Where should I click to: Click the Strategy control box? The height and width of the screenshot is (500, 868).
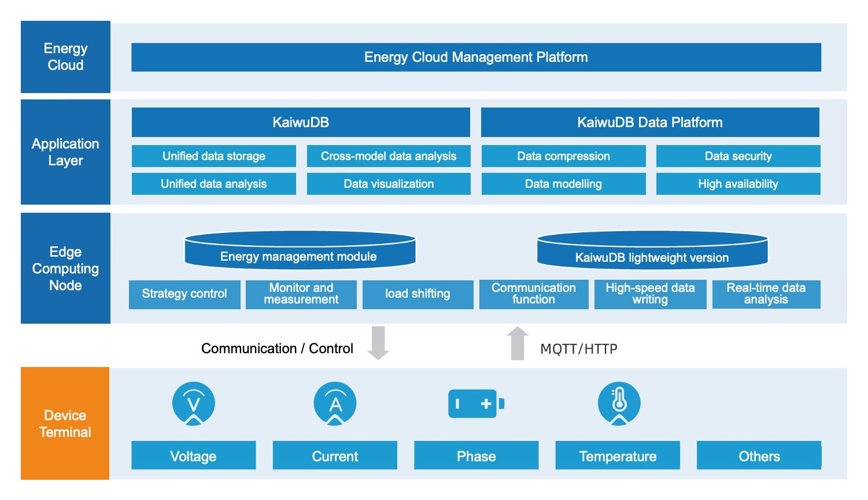click(184, 294)
